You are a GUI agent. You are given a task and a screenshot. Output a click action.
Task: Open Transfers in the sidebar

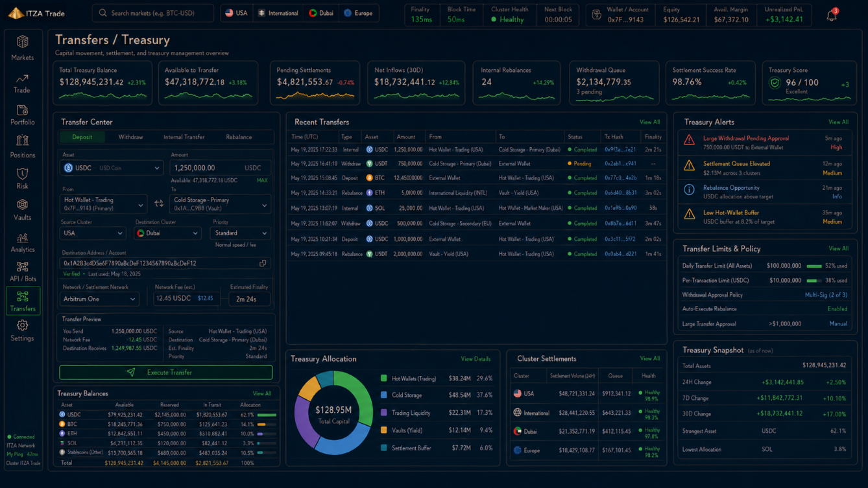click(x=22, y=301)
